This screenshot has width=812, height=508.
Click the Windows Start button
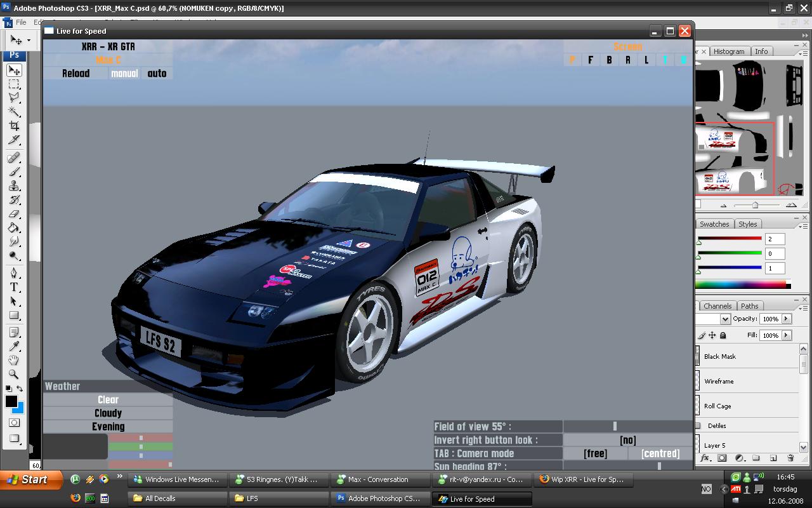pos(30,479)
